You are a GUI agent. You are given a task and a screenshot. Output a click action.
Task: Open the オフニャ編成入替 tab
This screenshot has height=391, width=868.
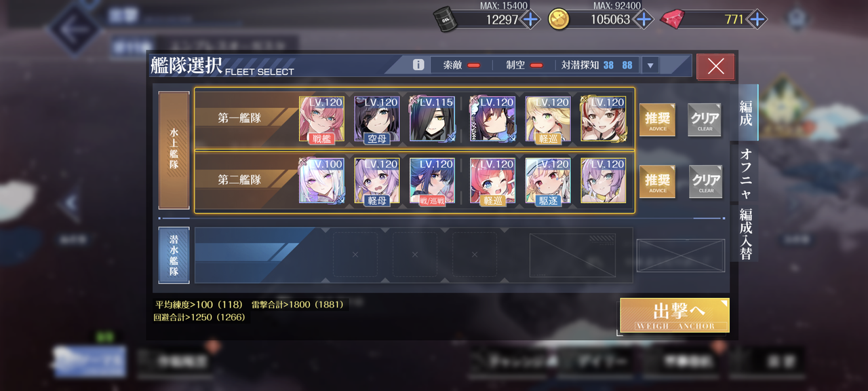(745, 204)
